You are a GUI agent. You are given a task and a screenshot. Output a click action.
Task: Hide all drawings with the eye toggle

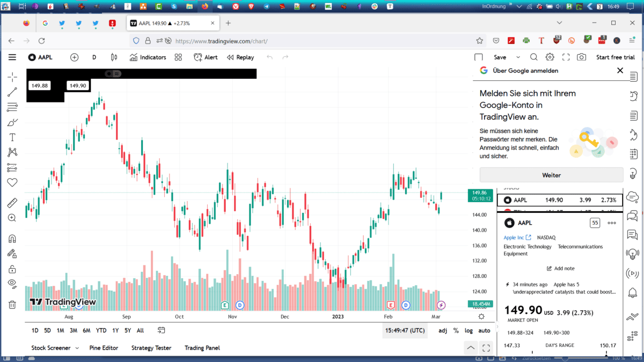click(x=12, y=284)
